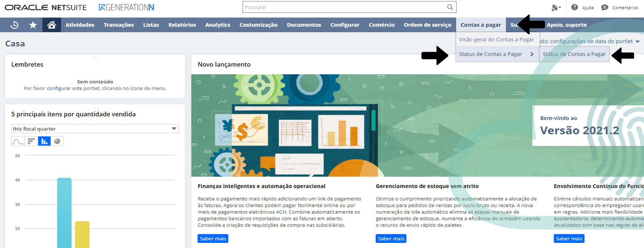Click the Ajuda link text
The width and height of the screenshot is (644, 248).
pos(588,8)
